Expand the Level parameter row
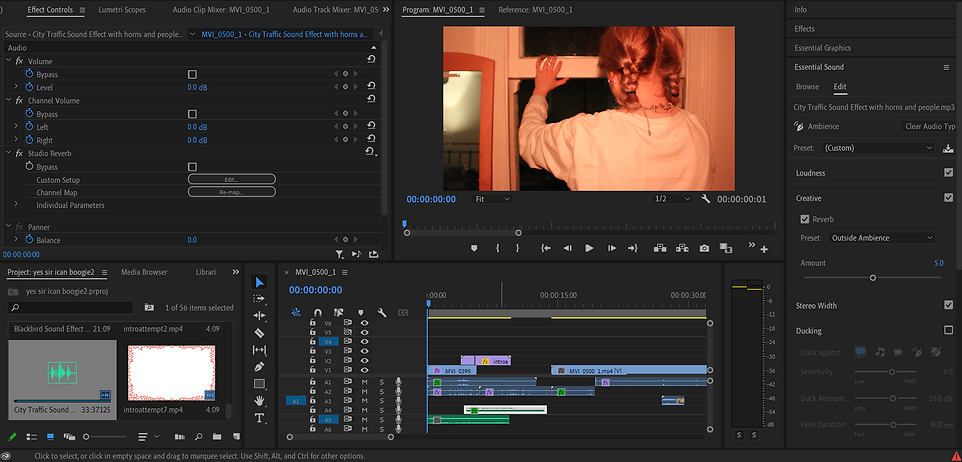The height and width of the screenshot is (462, 962). pyautogui.click(x=16, y=87)
